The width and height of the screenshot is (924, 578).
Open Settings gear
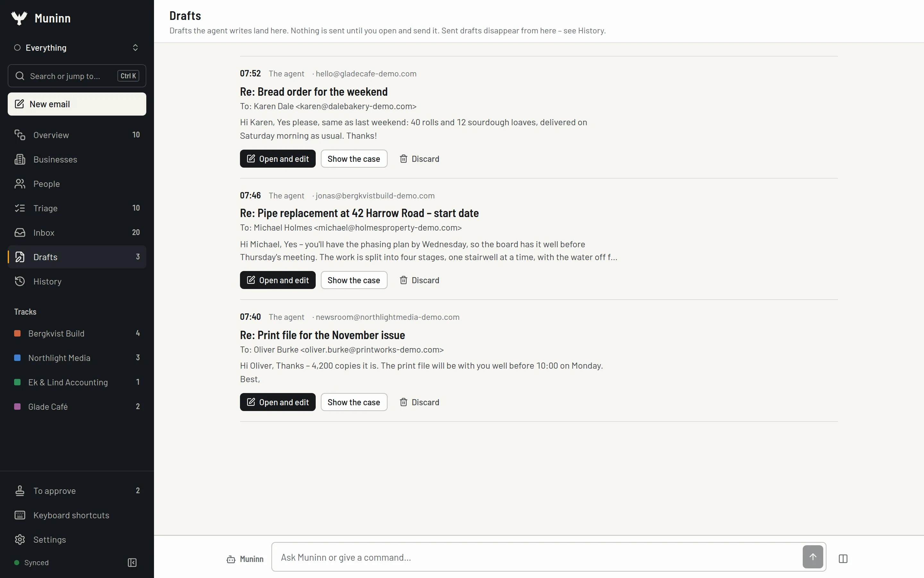pyautogui.click(x=77, y=540)
